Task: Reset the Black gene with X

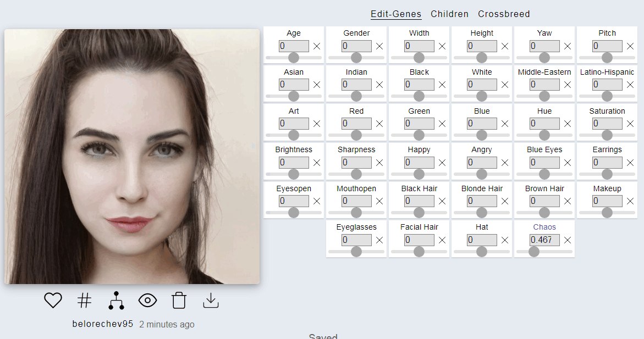Action: tap(442, 85)
